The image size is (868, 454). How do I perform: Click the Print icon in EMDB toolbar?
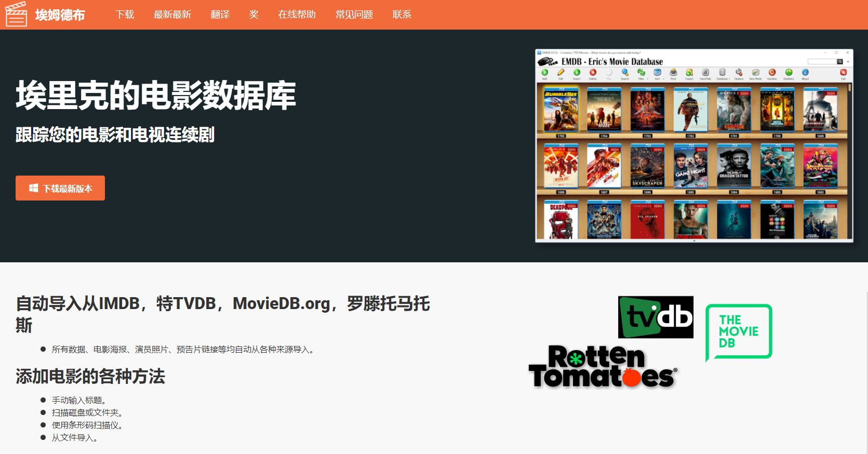coord(673,73)
